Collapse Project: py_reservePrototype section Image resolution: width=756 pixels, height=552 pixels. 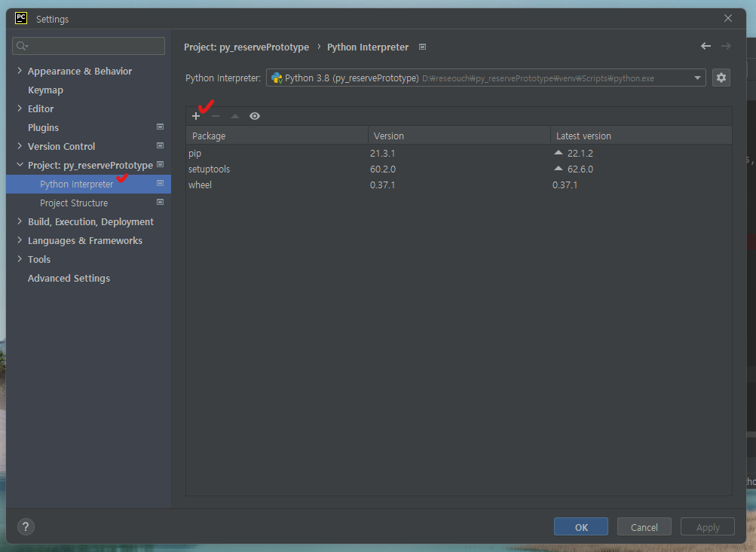[20, 165]
